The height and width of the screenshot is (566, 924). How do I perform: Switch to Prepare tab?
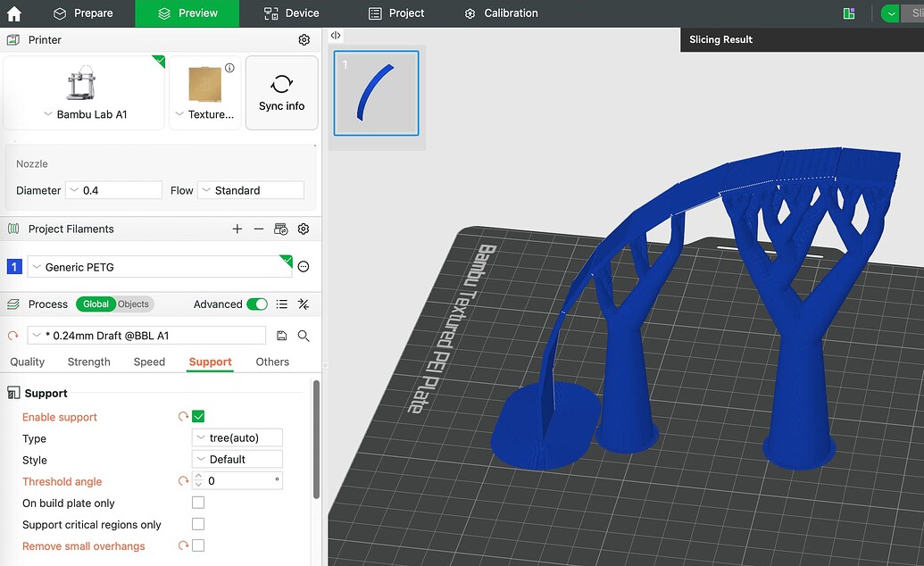point(83,13)
